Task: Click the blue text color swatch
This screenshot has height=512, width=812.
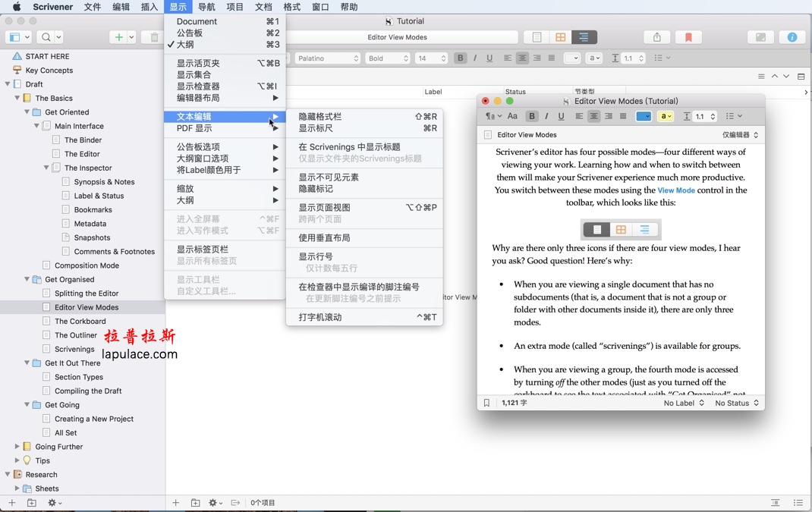Action: [x=644, y=116]
